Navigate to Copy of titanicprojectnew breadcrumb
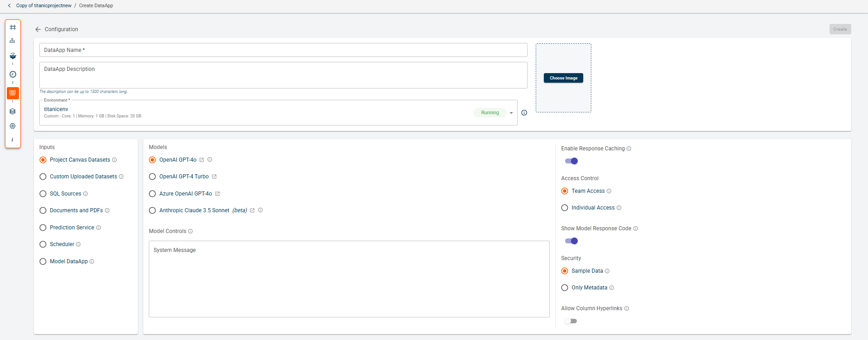The width and height of the screenshot is (868, 340). pyautogui.click(x=43, y=6)
